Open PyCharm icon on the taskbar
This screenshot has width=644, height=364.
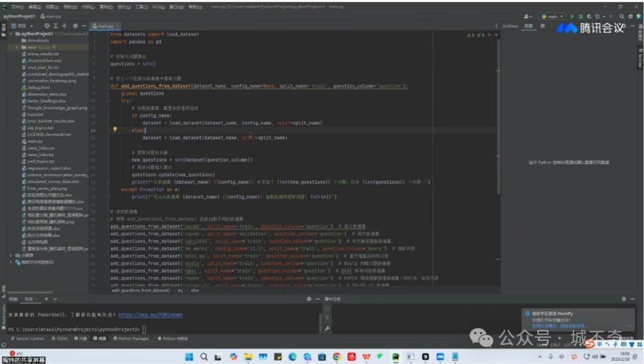point(395,357)
